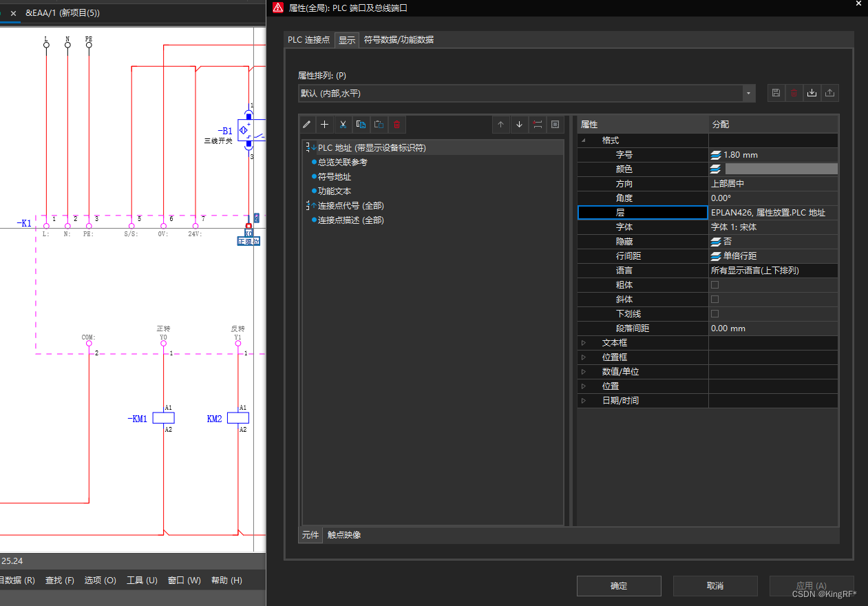
Task: Click the pencil edit icon
Action: coord(307,125)
